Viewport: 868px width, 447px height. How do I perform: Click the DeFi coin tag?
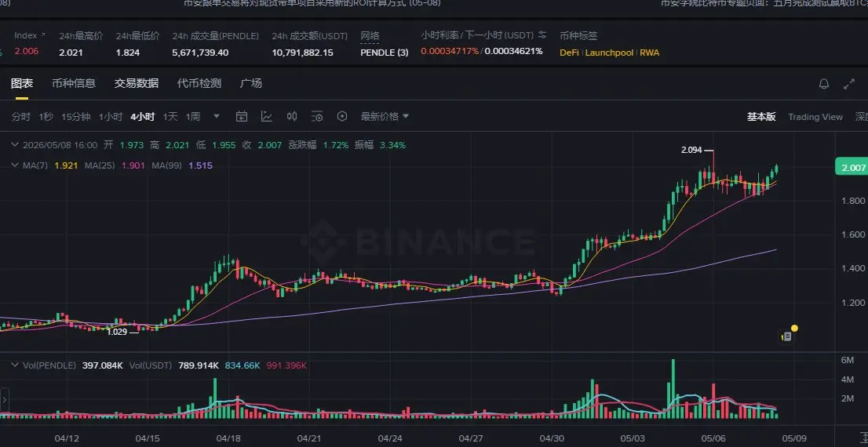click(x=569, y=53)
